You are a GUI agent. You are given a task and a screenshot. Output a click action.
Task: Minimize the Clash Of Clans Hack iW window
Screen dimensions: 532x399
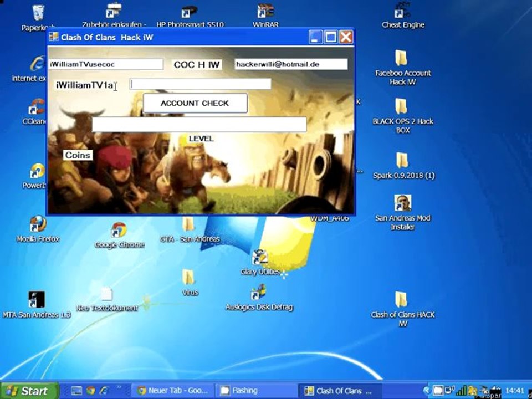tap(315, 37)
